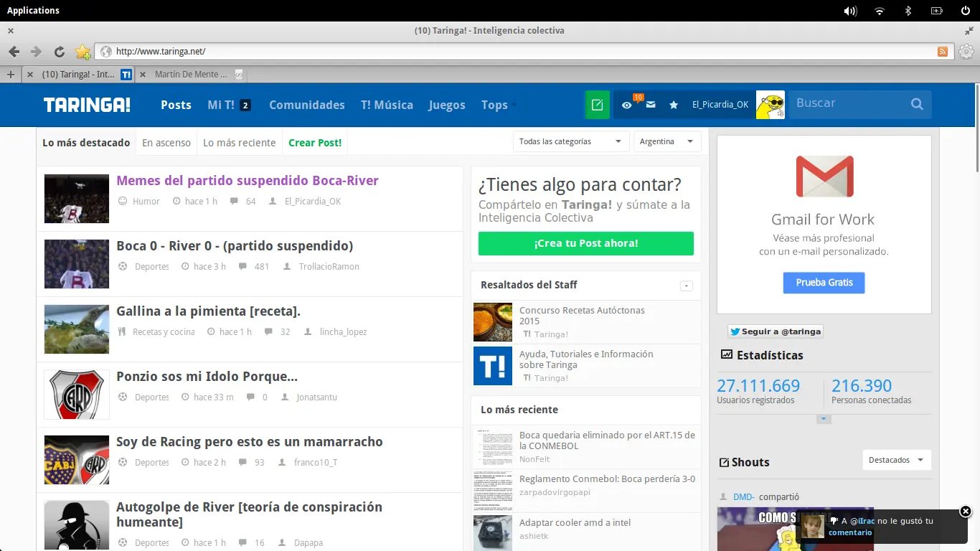
Task: Open the Argentina country dropdown
Action: coord(666,141)
